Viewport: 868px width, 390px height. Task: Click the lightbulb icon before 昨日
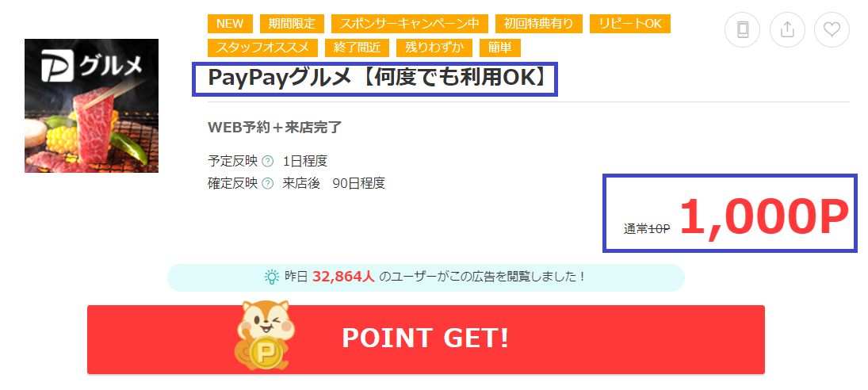coord(271,277)
